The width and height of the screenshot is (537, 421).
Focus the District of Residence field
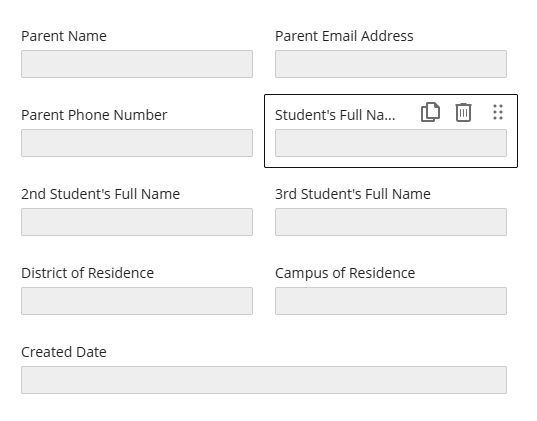[x=137, y=301]
